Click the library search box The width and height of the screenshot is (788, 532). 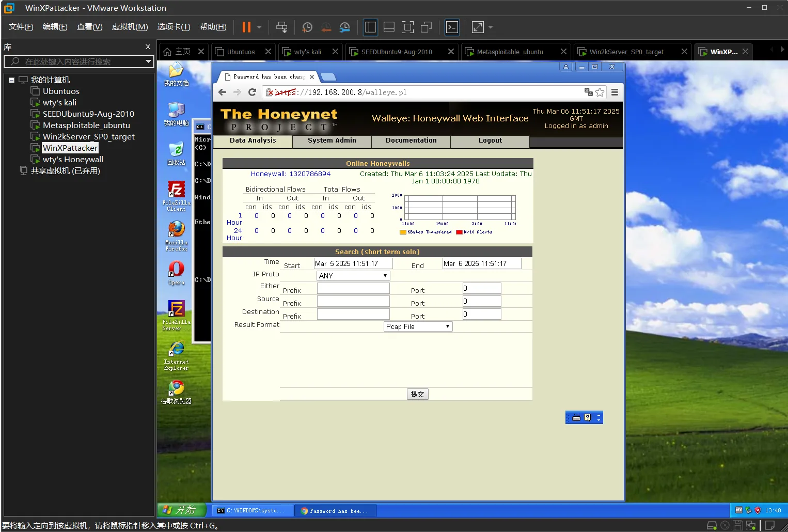77,61
